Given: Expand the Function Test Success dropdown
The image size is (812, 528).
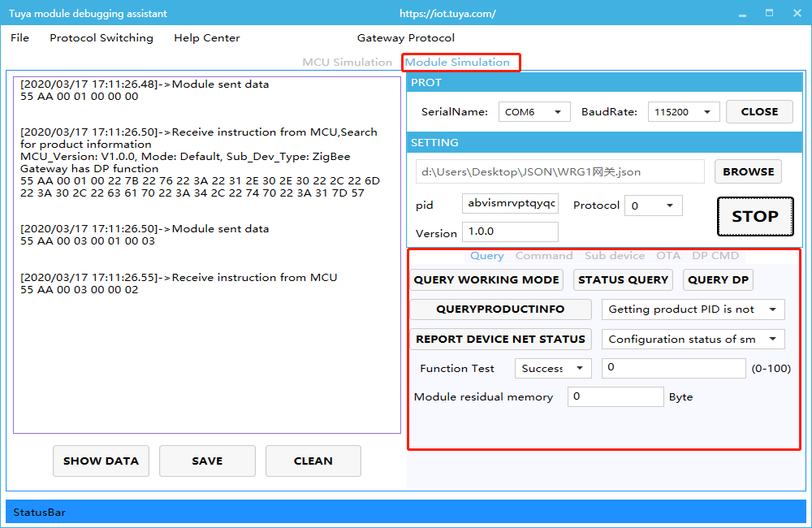Looking at the screenshot, I should [x=553, y=369].
